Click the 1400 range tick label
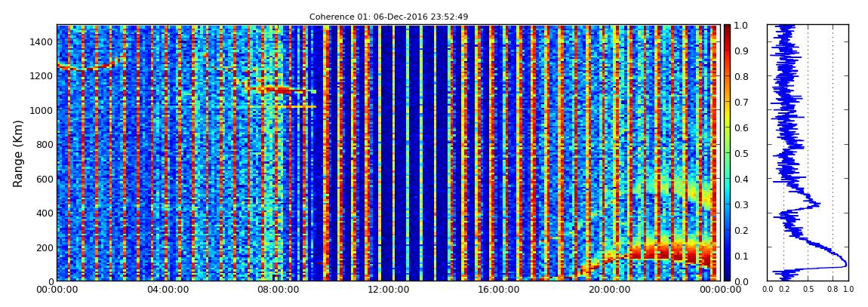 (42, 41)
